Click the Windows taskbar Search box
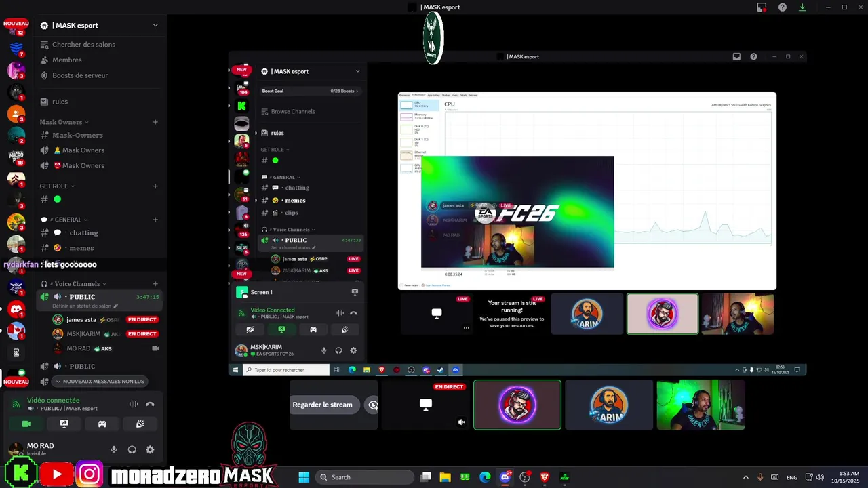The image size is (868, 488). [x=366, y=477]
